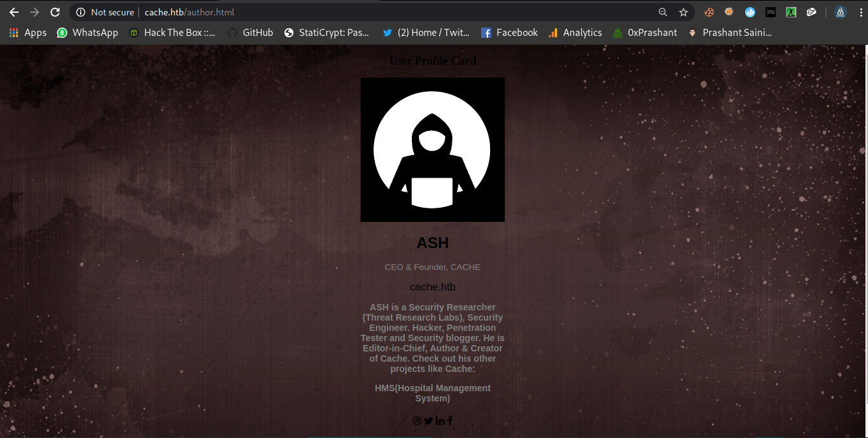Viewport: 868px width, 438px height.
Task: Click the Chrome Apps grid icon
Action: [x=13, y=32]
